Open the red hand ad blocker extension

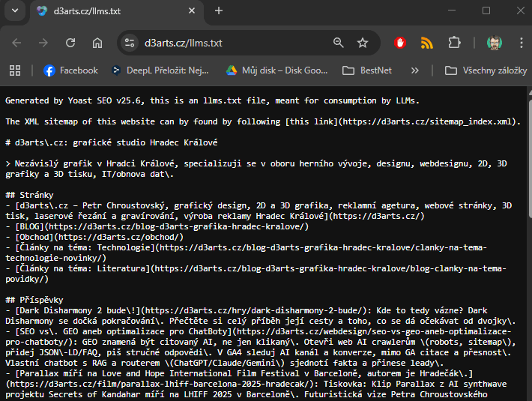click(x=400, y=43)
